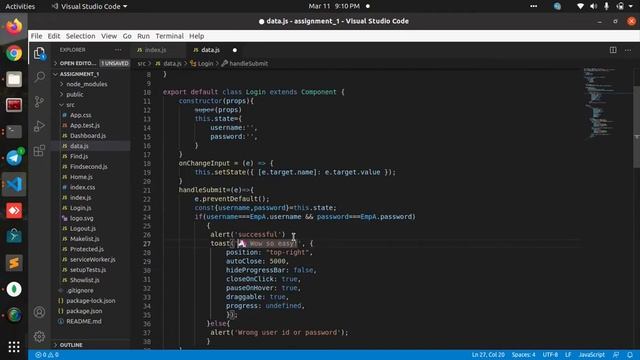Open Sublime Text from the dock
Screen dimensions: 640x360
[14, 263]
